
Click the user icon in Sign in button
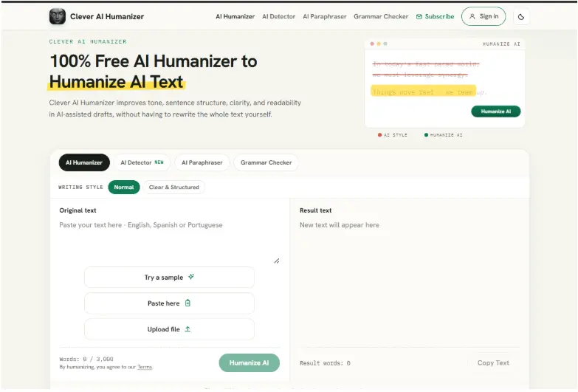(472, 16)
